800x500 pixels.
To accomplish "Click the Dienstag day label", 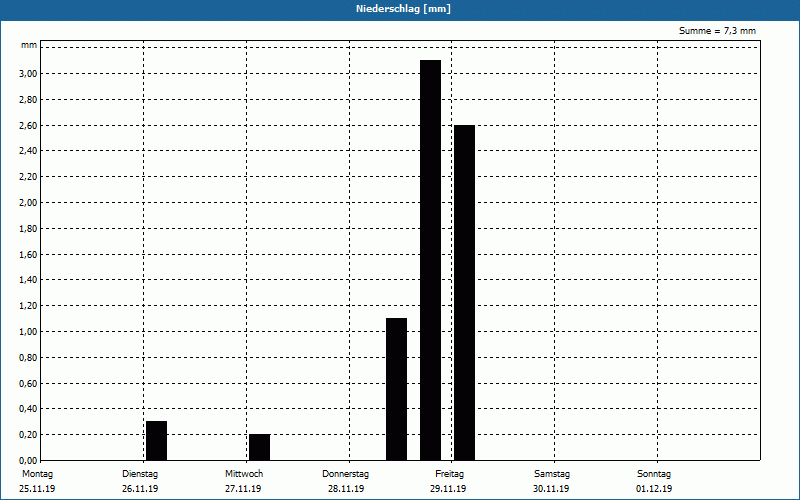I will (140, 474).
